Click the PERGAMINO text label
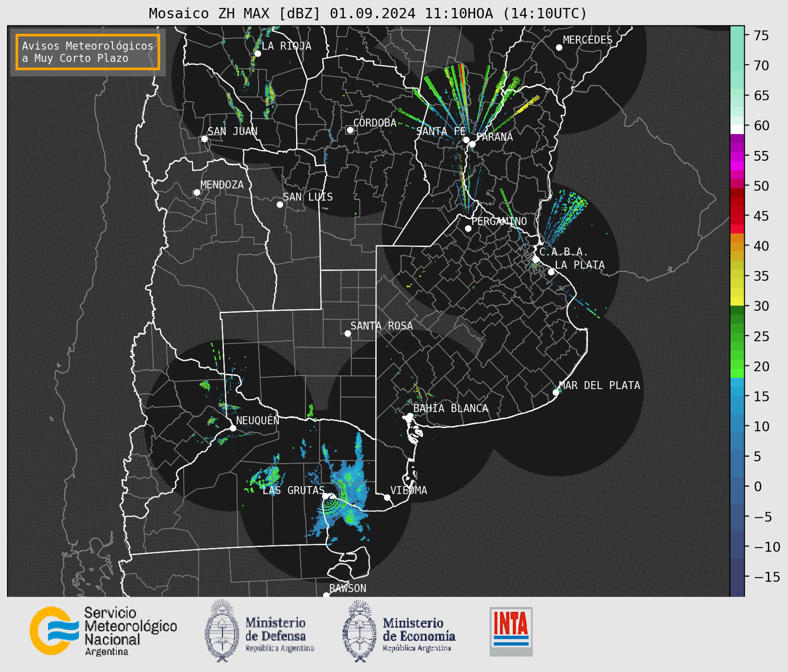788x672 pixels. tap(499, 221)
